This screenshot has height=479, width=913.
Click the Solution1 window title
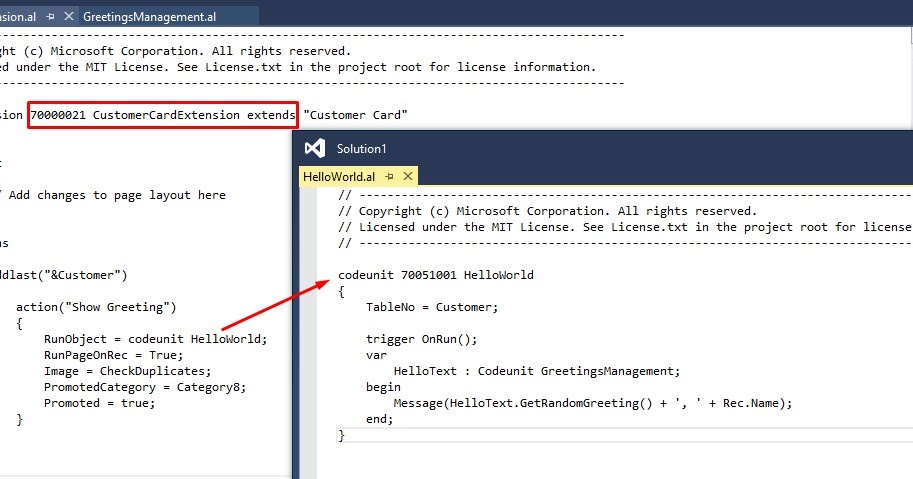pyautogui.click(x=361, y=149)
